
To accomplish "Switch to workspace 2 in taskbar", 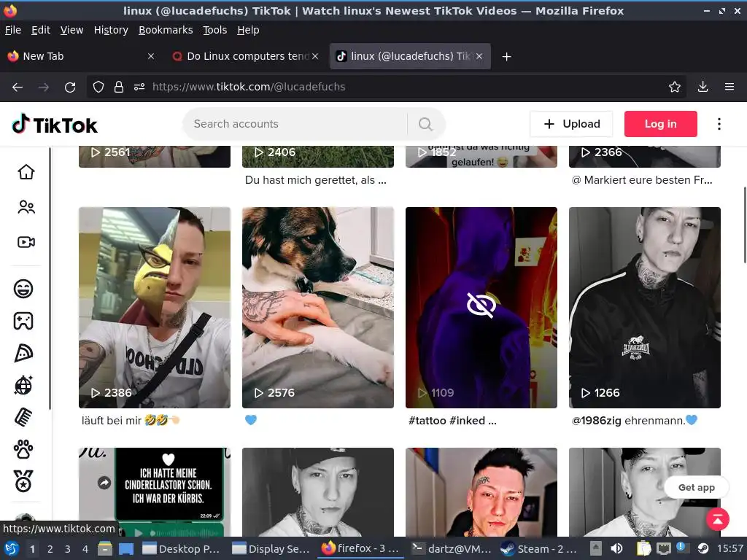I will 50,549.
